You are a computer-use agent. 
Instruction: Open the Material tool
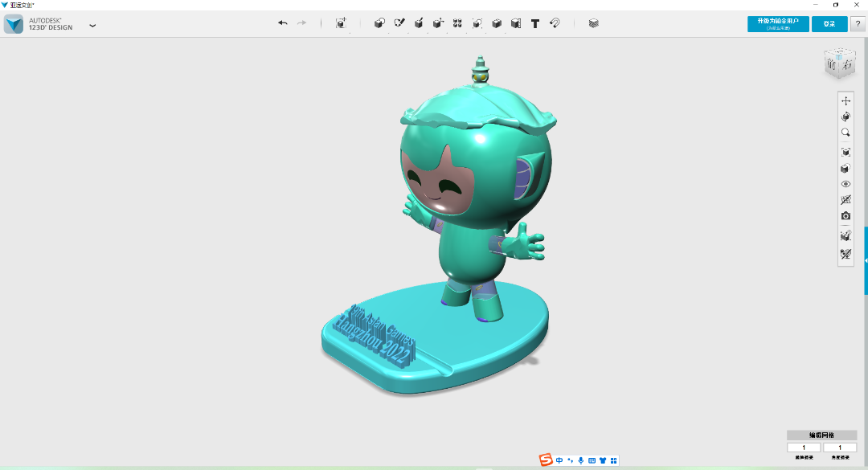click(593, 23)
